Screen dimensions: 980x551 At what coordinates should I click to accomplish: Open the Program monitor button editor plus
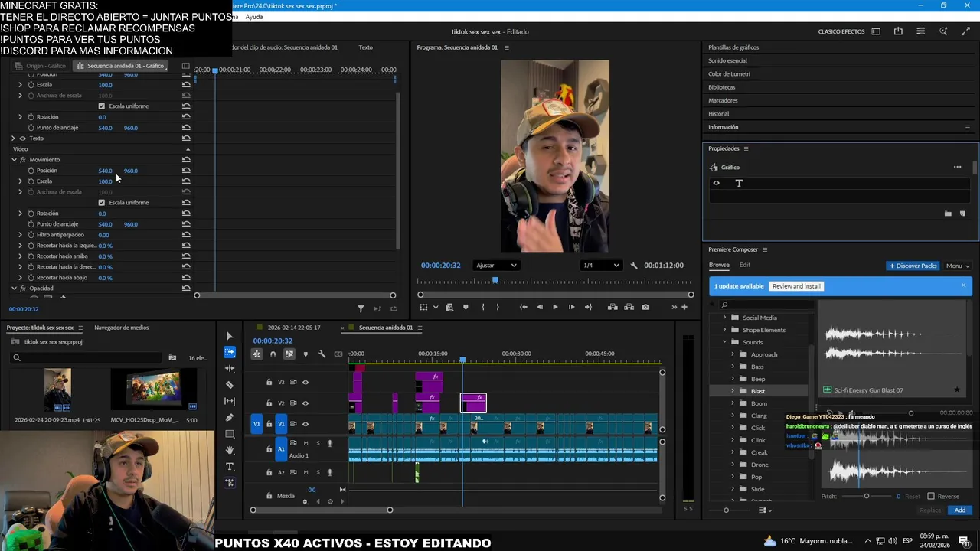pos(684,307)
